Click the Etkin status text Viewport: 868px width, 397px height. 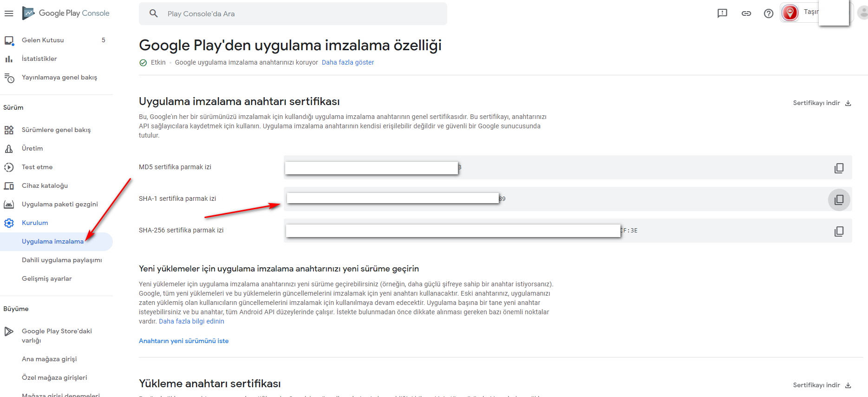(x=158, y=62)
